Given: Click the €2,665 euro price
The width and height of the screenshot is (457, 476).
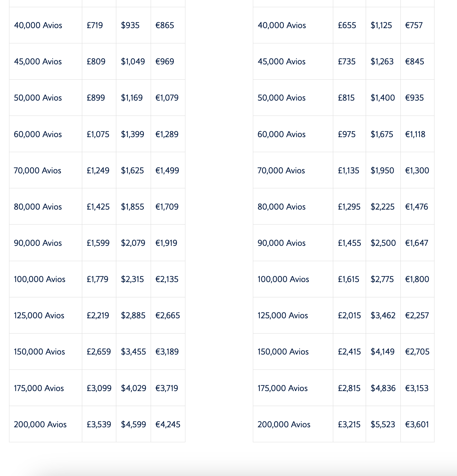Looking at the screenshot, I should point(168,315).
